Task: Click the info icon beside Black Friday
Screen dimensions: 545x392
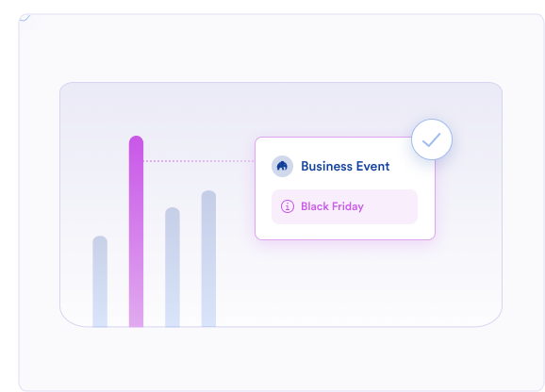Action: tap(288, 206)
